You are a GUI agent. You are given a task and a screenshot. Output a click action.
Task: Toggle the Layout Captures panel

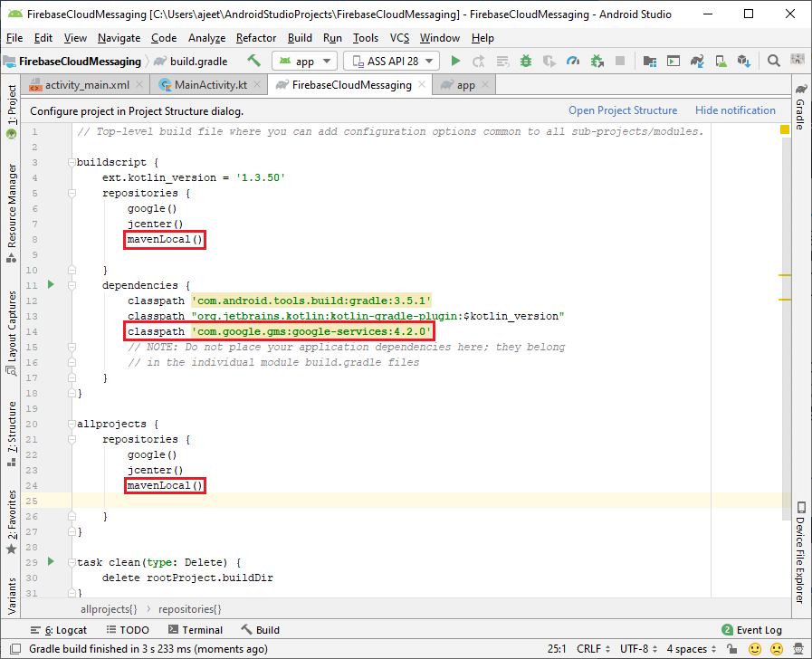point(12,333)
